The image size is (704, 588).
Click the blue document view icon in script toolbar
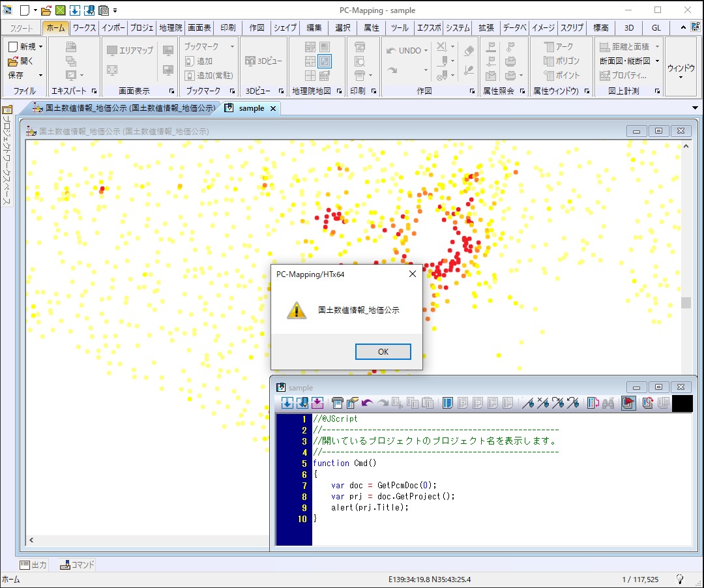click(x=448, y=403)
